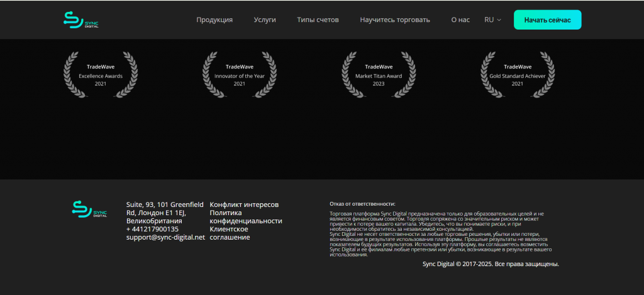Image resolution: width=644 pixels, height=295 pixels.
Task: Click the Sync Digital logo in footer
Action: [89, 211]
